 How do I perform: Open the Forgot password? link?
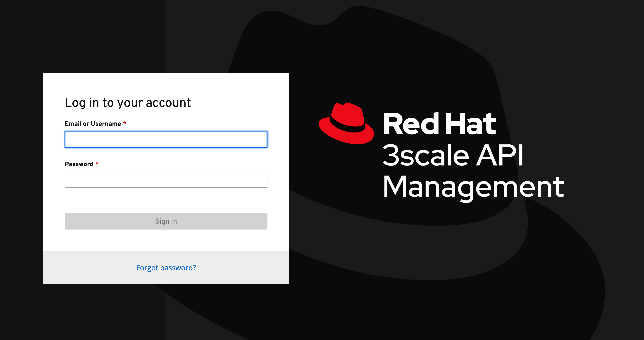point(166,268)
